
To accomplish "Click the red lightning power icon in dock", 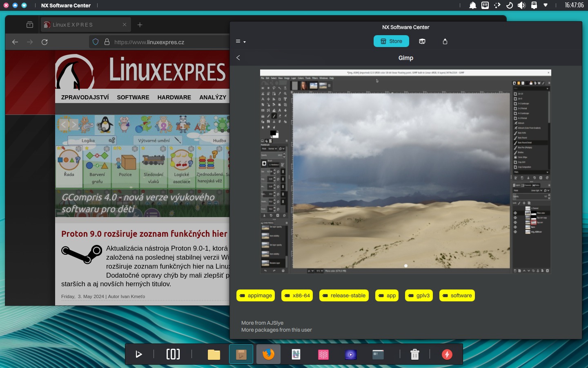I will pyautogui.click(x=447, y=354).
